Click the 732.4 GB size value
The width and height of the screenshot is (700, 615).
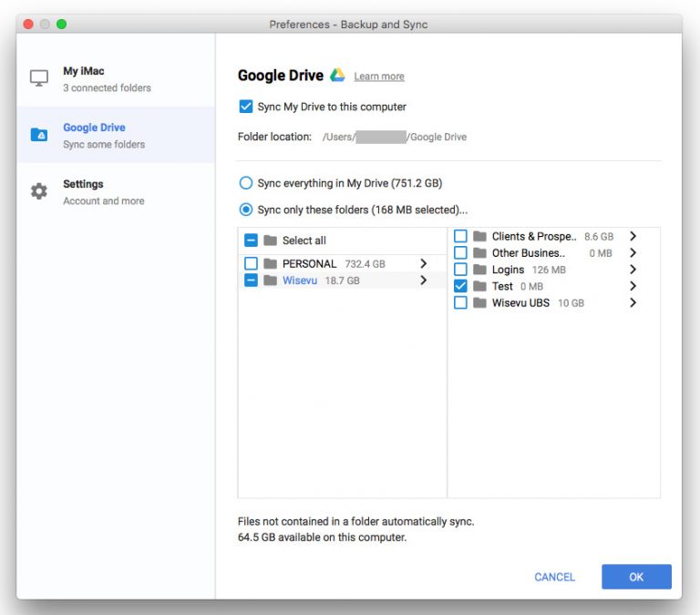click(365, 263)
